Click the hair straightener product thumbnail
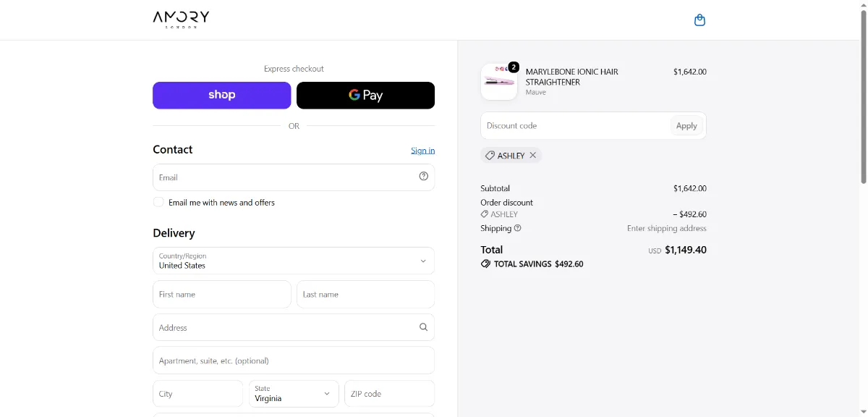The width and height of the screenshot is (868, 417). click(499, 82)
